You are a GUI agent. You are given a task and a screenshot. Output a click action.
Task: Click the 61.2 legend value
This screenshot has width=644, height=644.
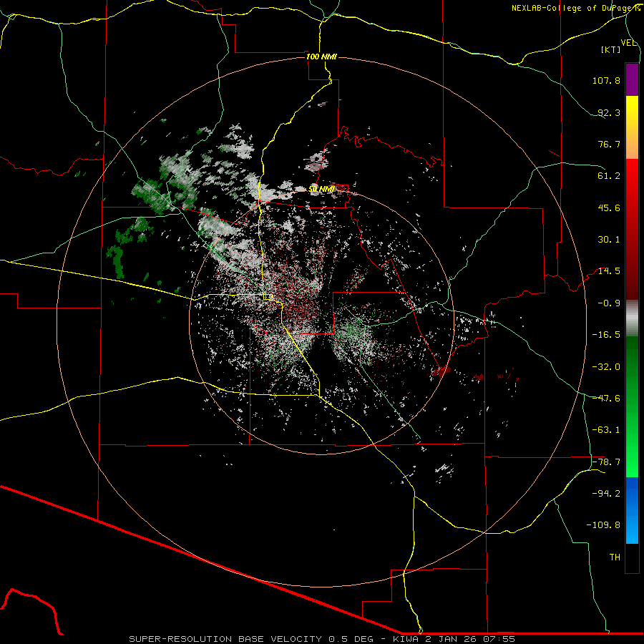point(609,176)
